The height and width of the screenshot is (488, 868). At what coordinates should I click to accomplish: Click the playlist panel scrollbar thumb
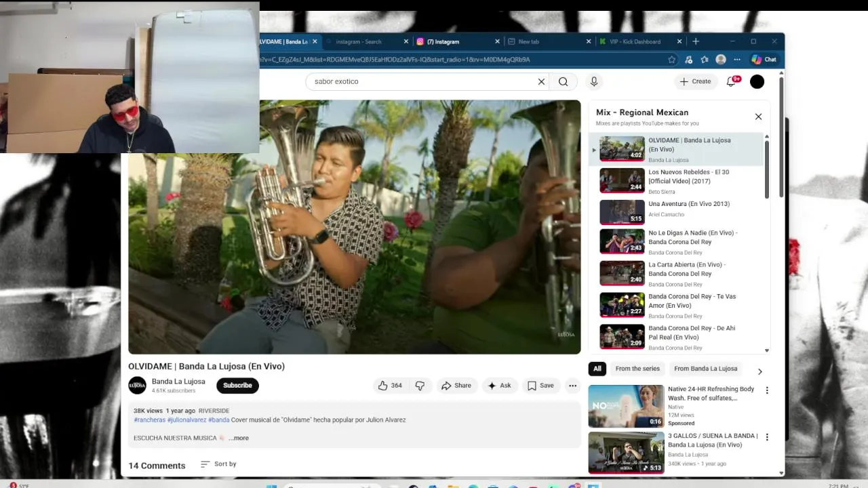[767, 169]
